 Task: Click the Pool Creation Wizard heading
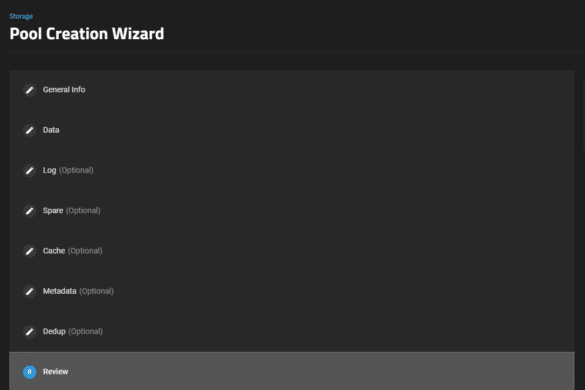coord(87,34)
